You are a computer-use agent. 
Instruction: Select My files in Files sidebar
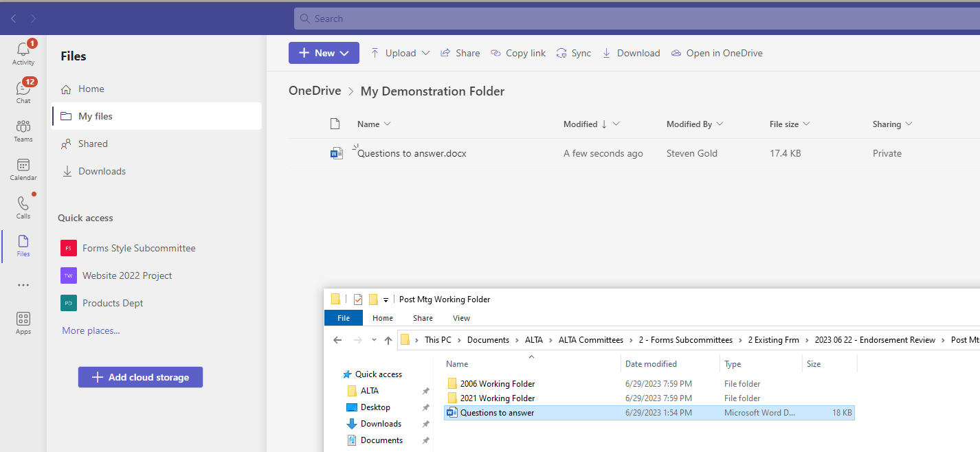click(156, 116)
